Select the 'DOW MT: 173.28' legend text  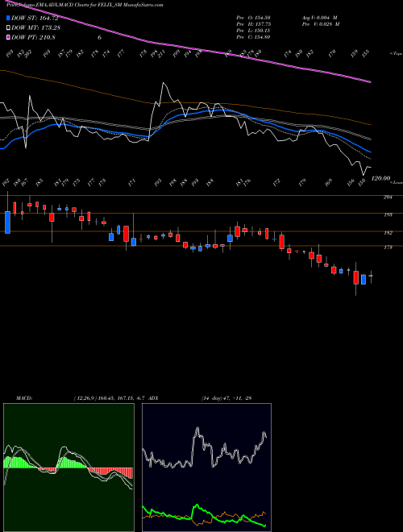click(35, 28)
